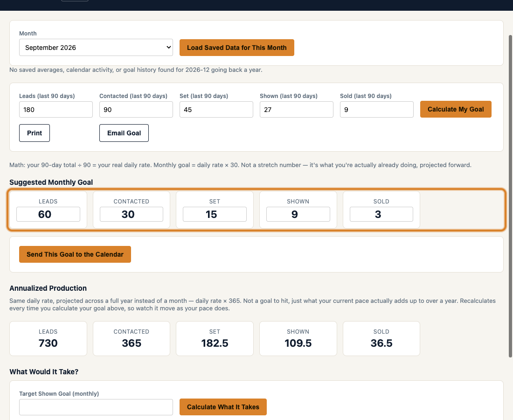
Task: Edit the suggested Set goal value 15
Action: point(215,214)
